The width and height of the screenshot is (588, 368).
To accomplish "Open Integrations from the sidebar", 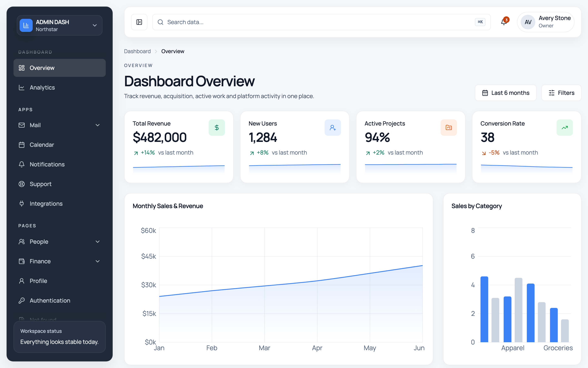I will [60, 204].
